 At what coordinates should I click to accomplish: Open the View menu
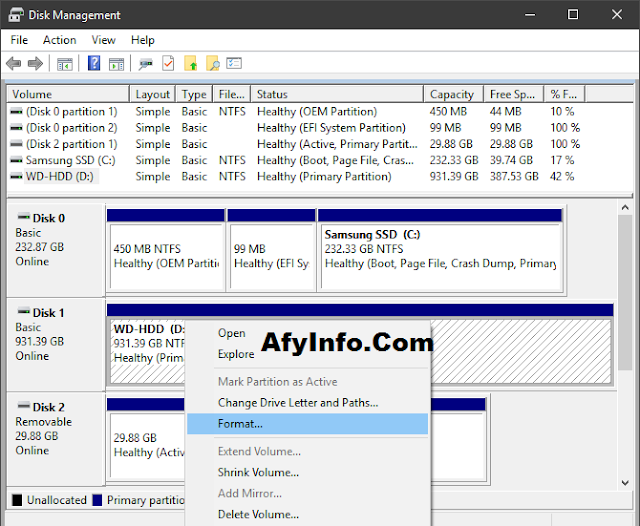103,40
